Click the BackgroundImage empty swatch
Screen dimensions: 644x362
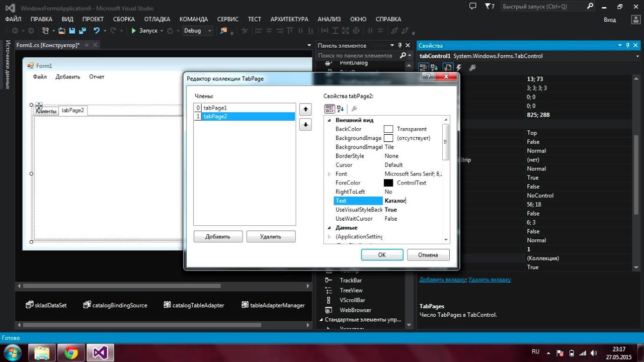tap(388, 138)
